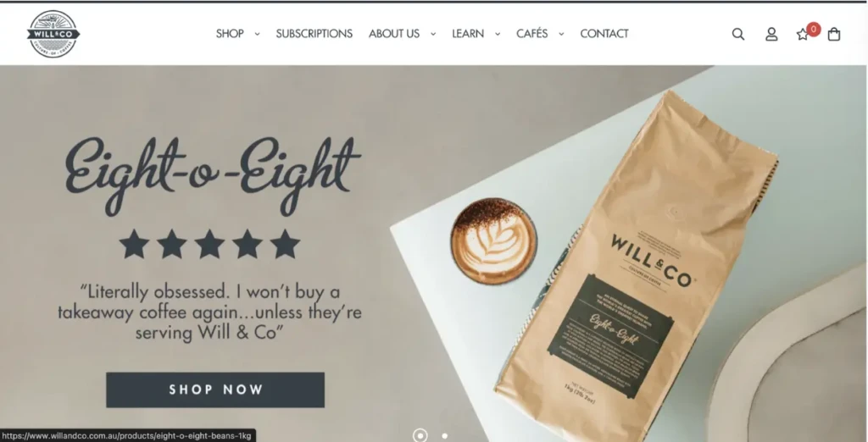Click the five-star rating graphic
The image size is (868, 442).
click(209, 244)
